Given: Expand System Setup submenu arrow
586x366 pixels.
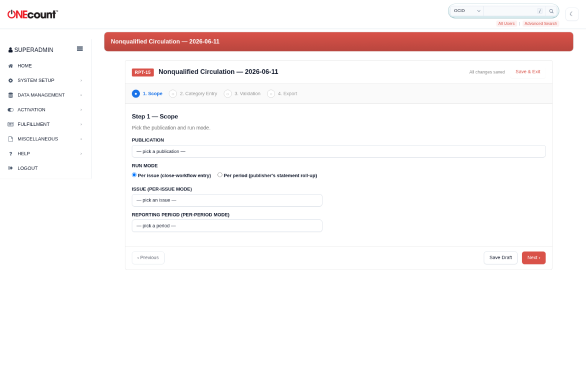Looking at the screenshot, I should click(81, 80).
